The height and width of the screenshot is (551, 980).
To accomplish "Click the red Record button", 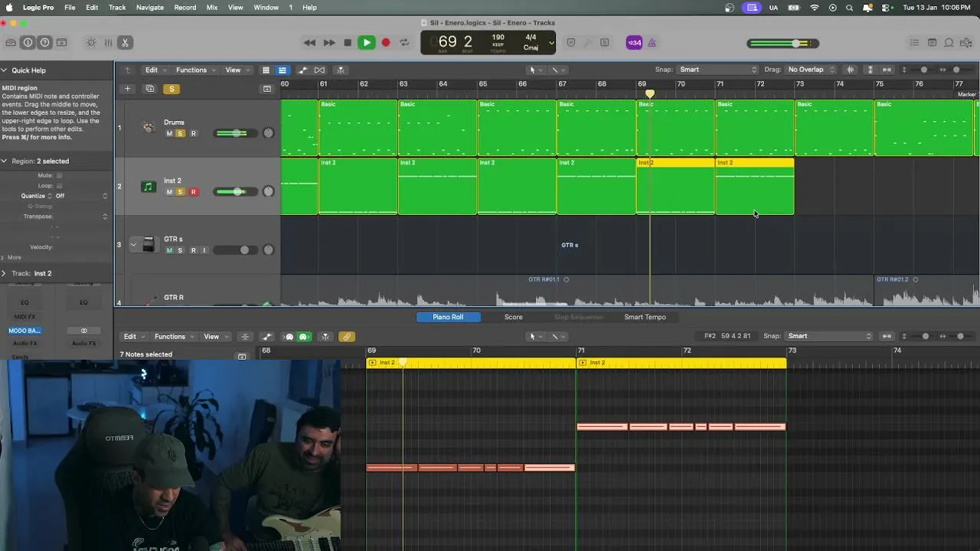I will (386, 43).
